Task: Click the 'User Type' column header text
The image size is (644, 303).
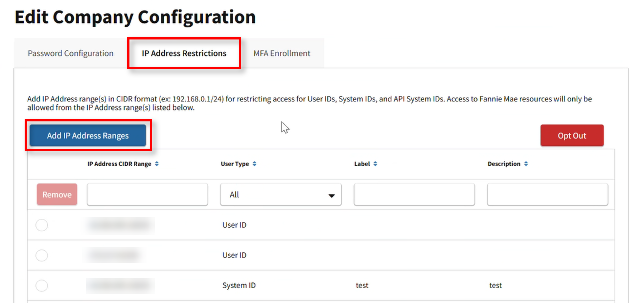Action: pyautogui.click(x=235, y=164)
